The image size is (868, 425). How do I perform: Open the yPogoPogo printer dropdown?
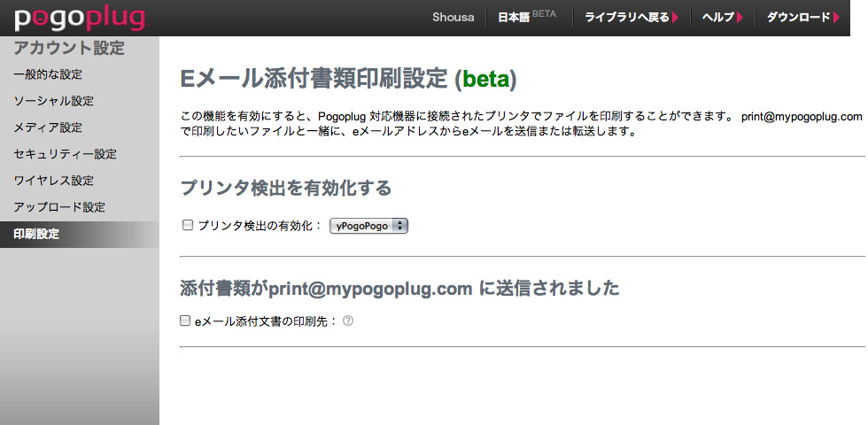pyautogui.click(x=368, y=226)
